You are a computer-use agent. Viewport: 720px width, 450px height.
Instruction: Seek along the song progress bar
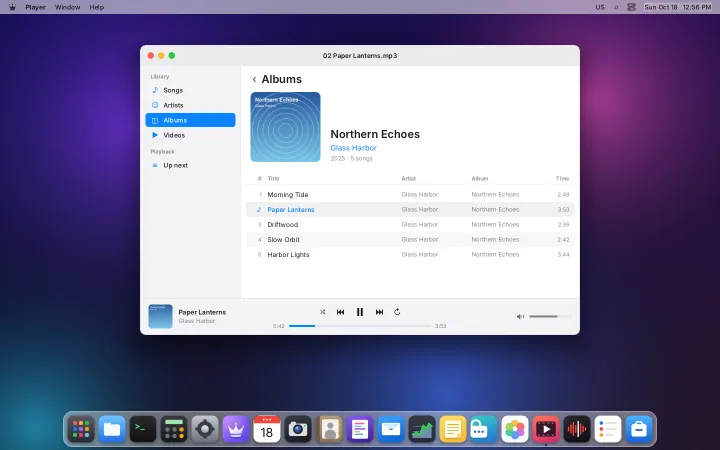(x=360, y=326)
